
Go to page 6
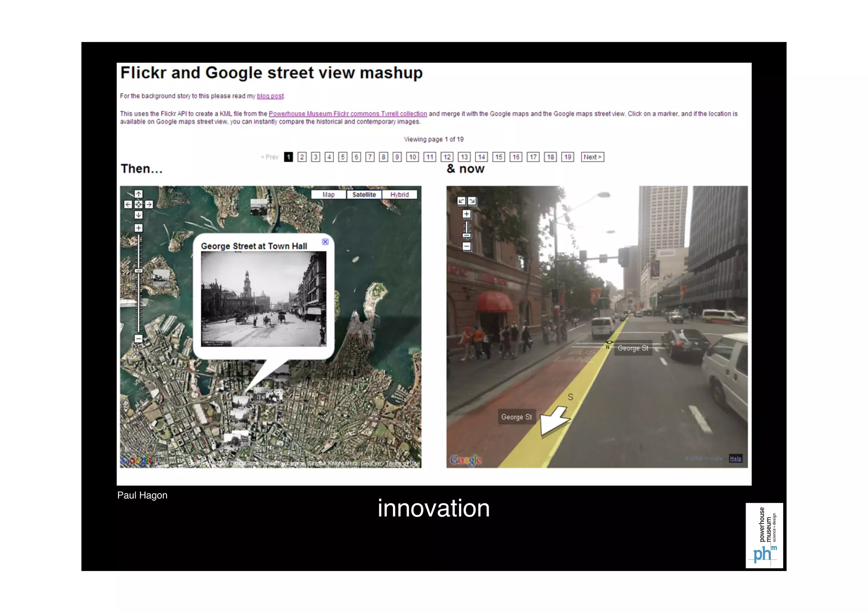(356, 157)
